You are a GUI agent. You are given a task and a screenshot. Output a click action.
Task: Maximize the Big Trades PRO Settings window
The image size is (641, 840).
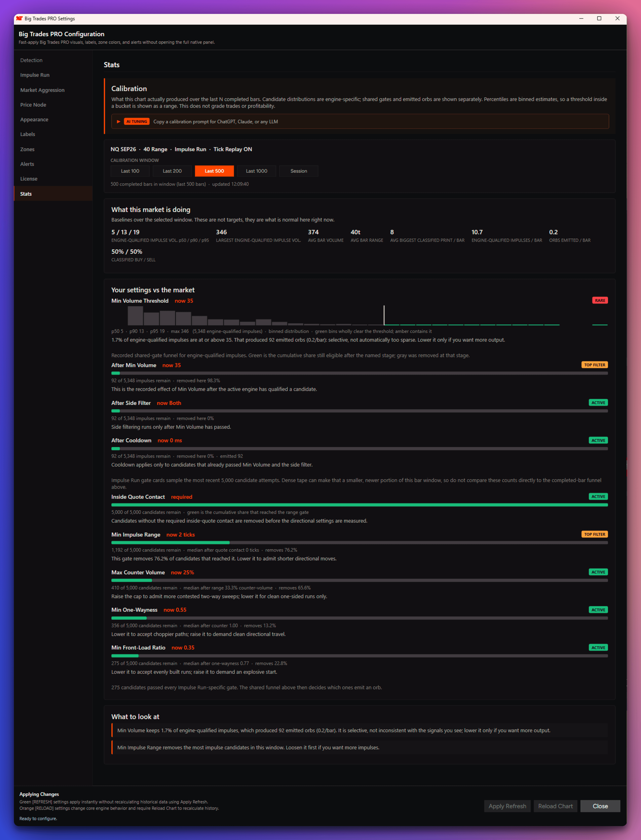[599, 18]
